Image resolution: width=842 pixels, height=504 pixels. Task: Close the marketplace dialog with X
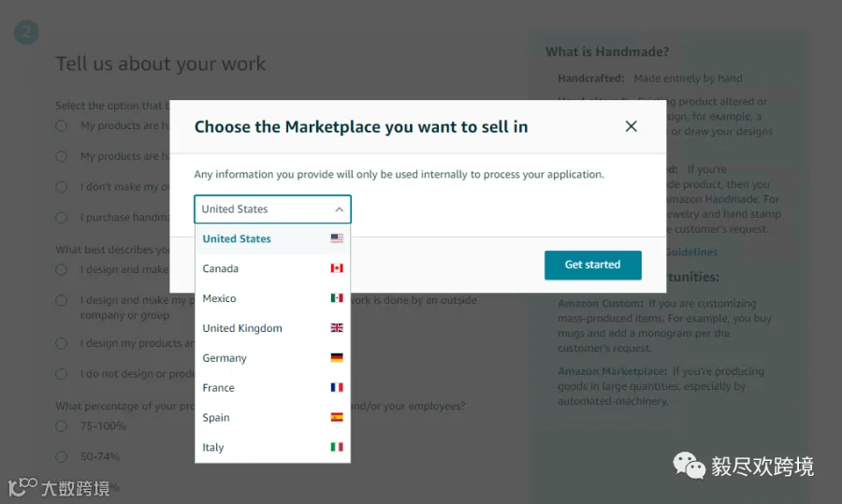(x=631, y=126)
